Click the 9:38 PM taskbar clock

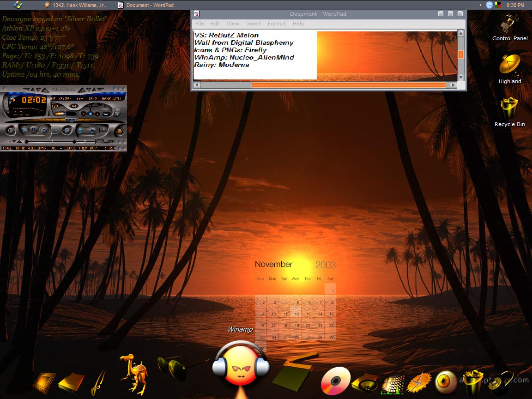(515, 5)
